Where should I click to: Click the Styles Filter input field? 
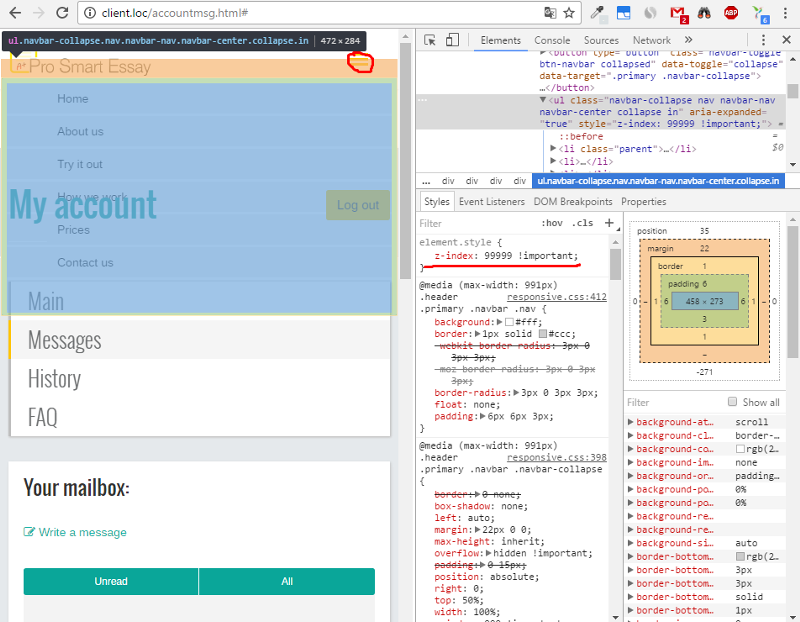(x=477, y=223)
